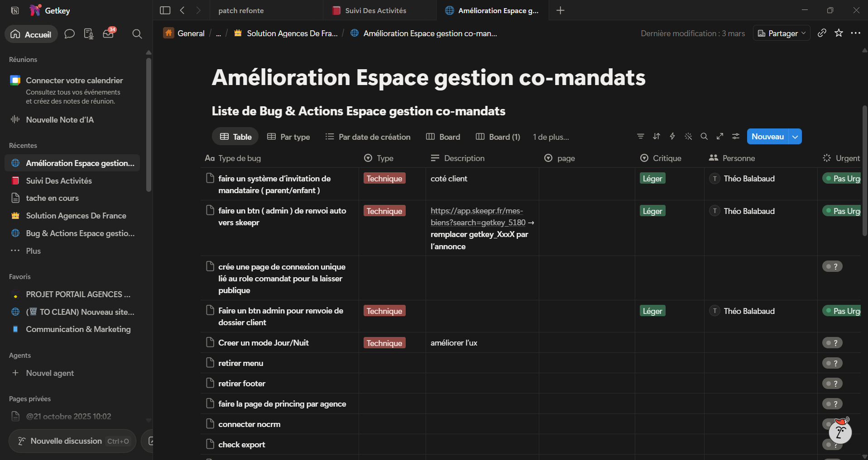Open the Suivi Des Activités window tab
This screenshot has width=868, height=460.
379,10
